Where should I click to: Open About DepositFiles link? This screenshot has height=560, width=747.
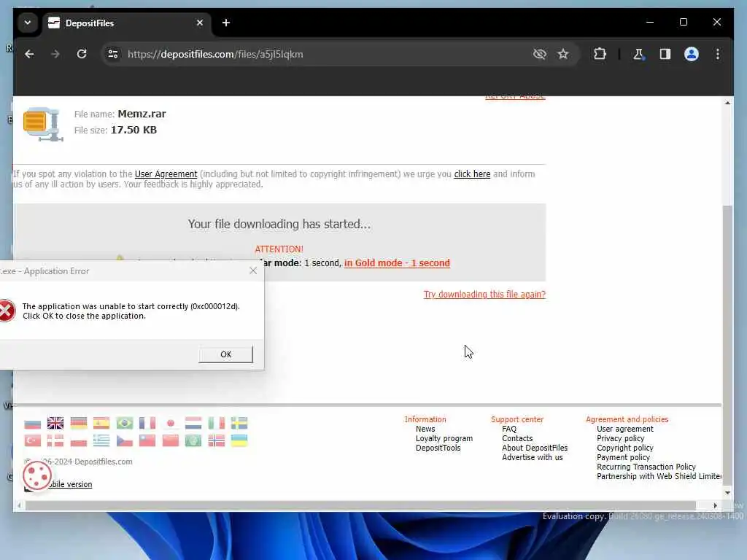[x=535, y=448]
